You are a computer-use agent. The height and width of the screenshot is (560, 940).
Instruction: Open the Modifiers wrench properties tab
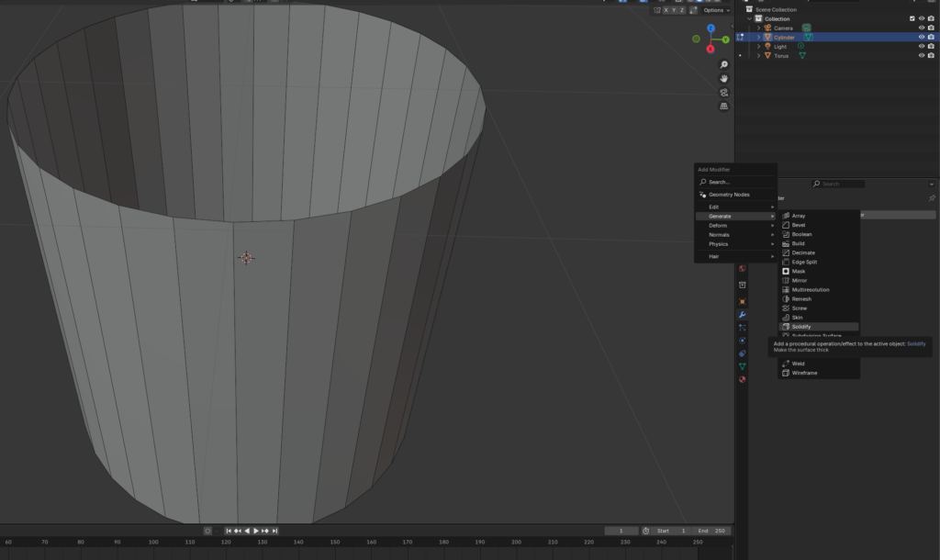pyautogui.click(x=743, y=315)
